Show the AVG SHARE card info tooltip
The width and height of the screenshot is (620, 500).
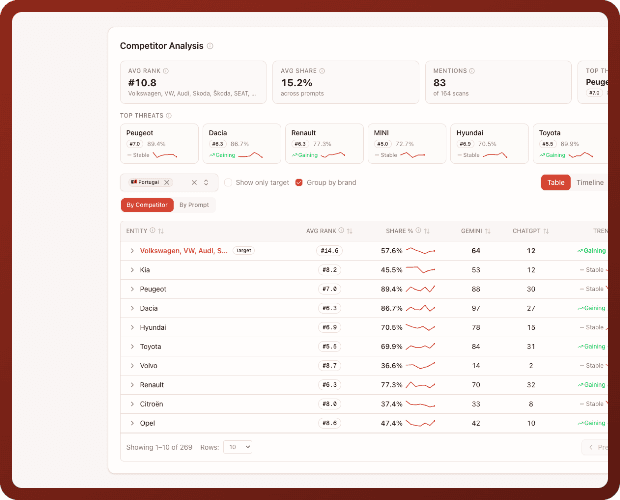click(322, 71)
